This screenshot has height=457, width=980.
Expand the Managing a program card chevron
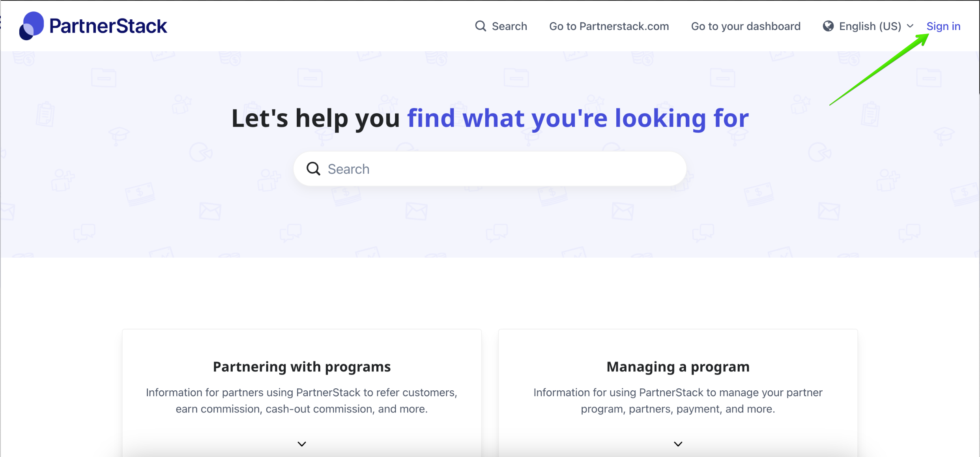click(x=678, y=444)
